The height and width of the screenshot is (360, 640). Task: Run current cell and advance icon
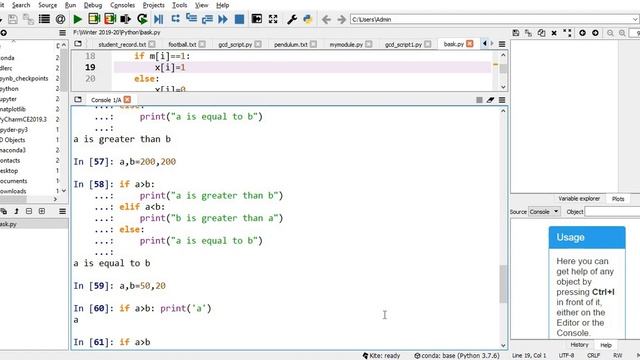pos(110,19)
